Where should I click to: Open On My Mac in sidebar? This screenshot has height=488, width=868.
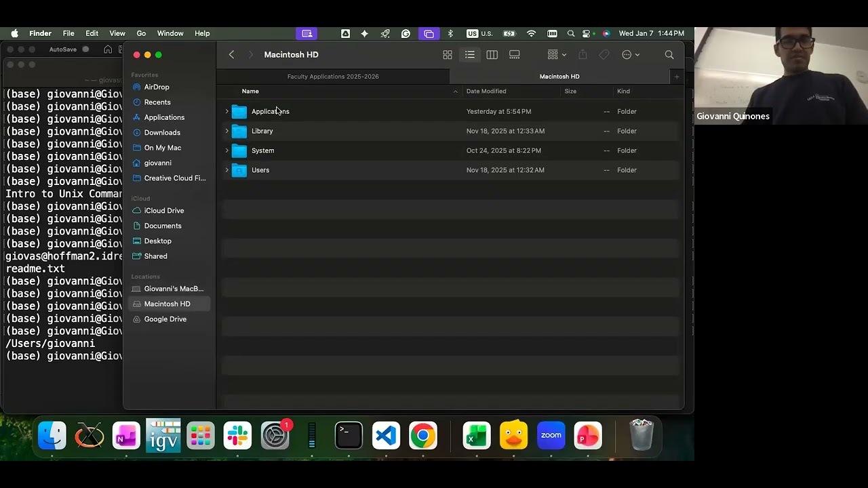click(169, 148)
